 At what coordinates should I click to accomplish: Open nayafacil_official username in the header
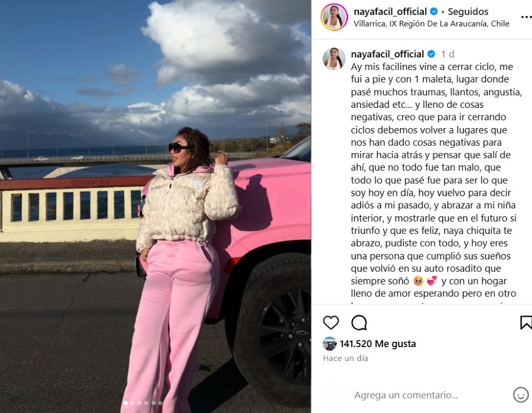(390, 12)
